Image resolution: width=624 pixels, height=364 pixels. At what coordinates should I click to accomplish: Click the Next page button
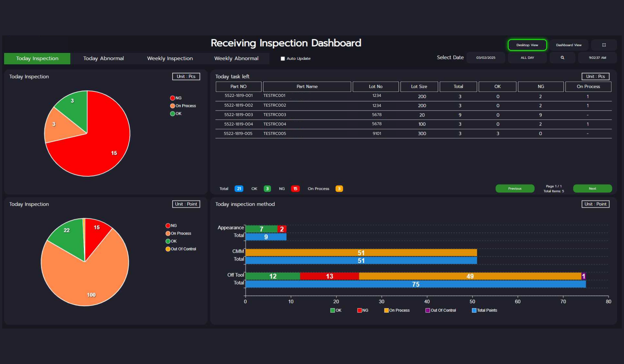pos(592,188)
